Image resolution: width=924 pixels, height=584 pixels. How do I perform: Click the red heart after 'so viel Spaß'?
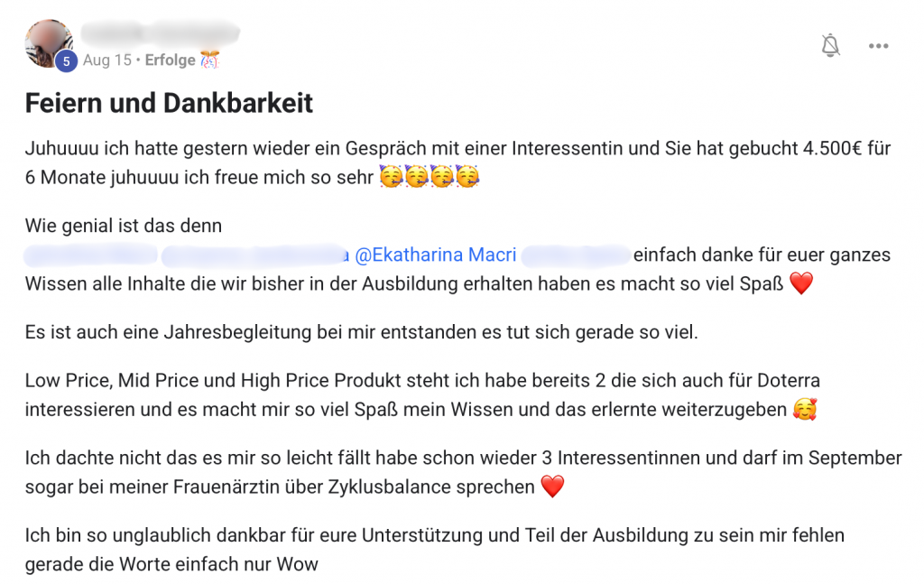coord(800,284)
